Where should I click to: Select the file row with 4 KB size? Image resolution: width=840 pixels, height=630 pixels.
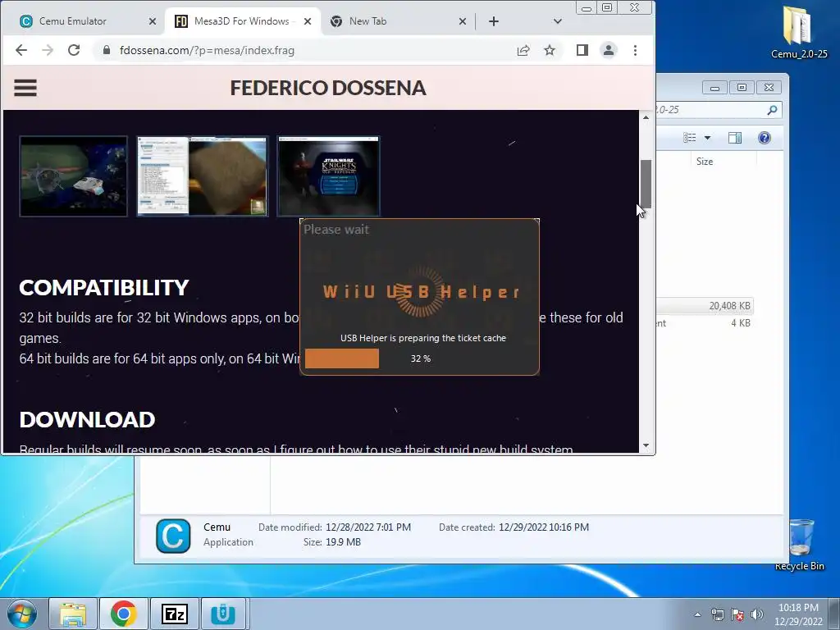pos(705,323)
